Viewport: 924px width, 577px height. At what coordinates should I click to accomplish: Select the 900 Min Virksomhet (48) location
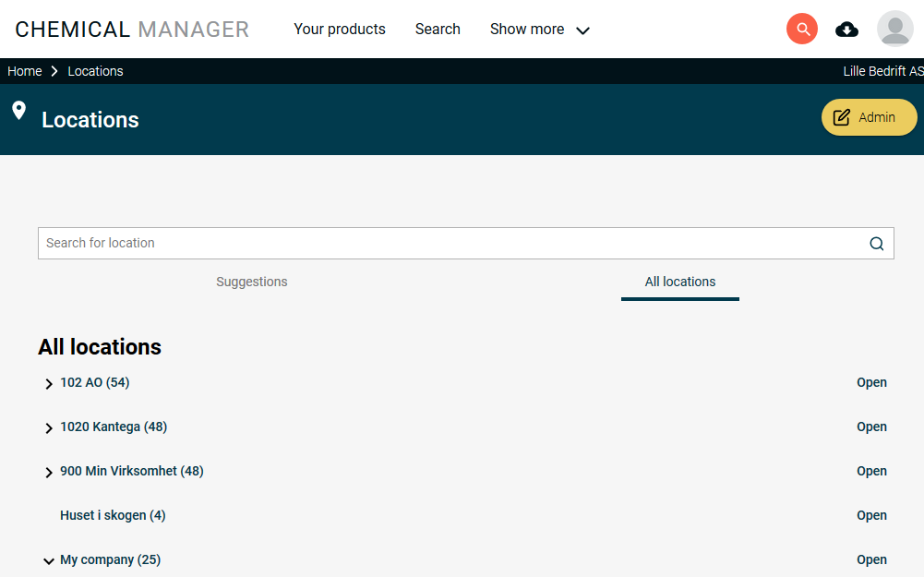[x=131, y=471]
